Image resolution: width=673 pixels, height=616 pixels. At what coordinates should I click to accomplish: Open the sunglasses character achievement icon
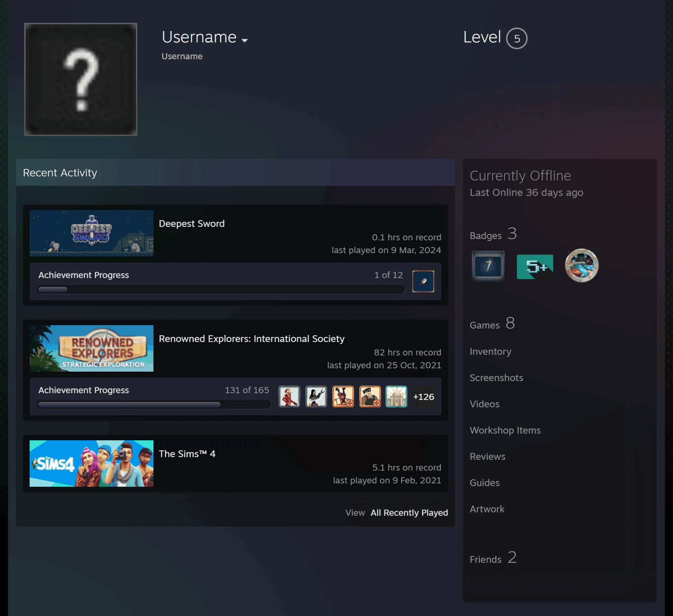click(x=370, y=397)
